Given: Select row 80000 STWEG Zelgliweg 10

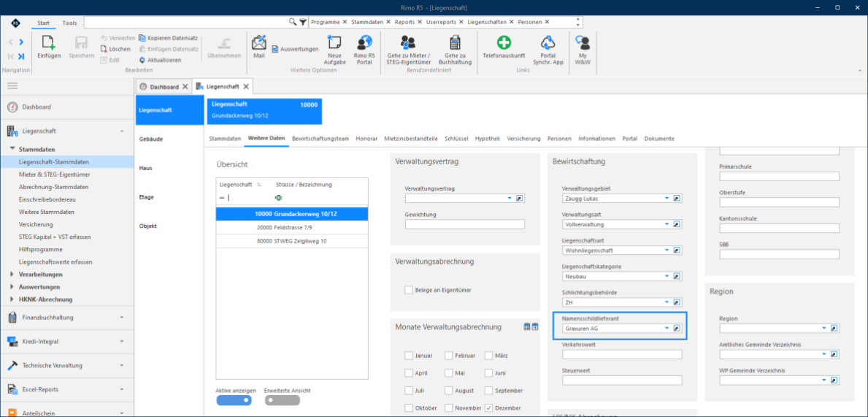Looking at the screenshot, I should (292, 242).
